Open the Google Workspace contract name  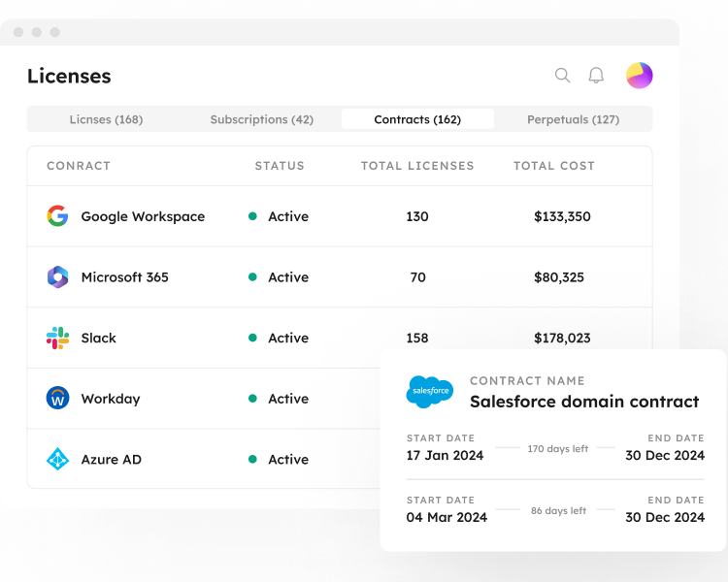tap(143, 216)
